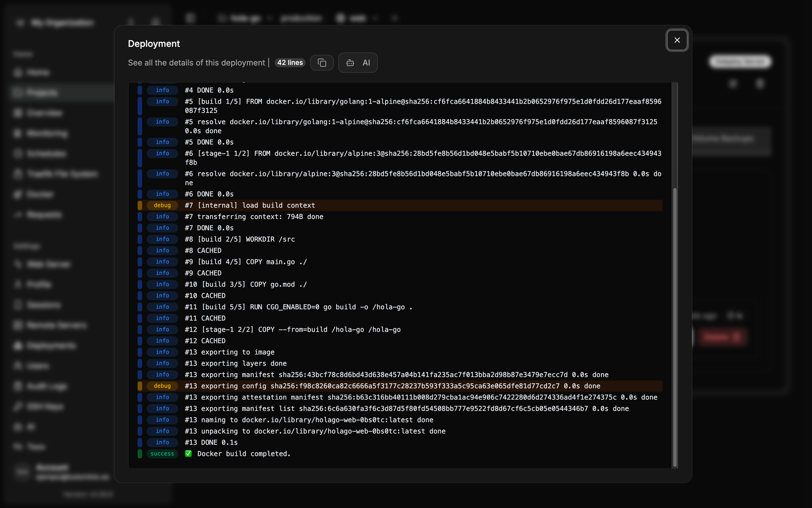
Task: Open the AI log analysis button
Action: (x=358, y=62)
